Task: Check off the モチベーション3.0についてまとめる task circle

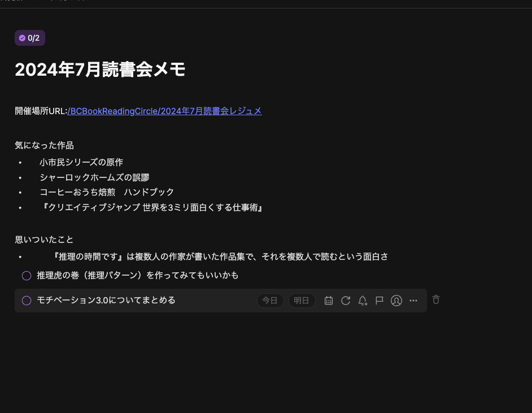Action: coord(27,301)
